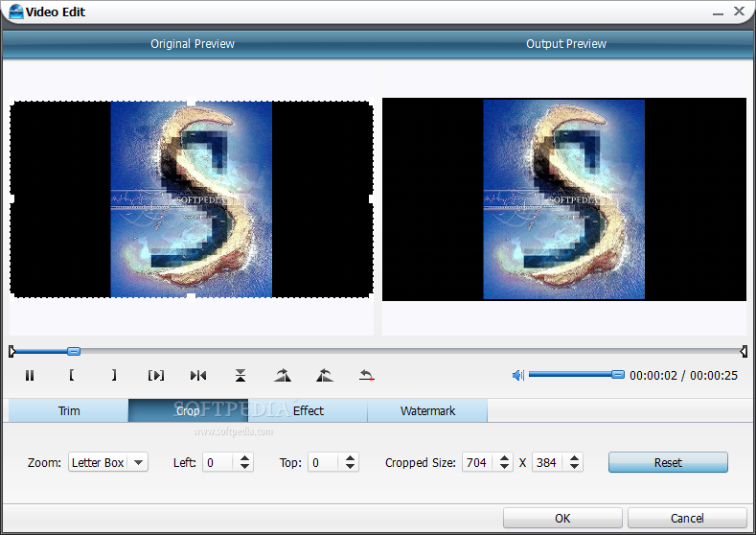
Task: Click the Top crop input field
Action: 326,462
